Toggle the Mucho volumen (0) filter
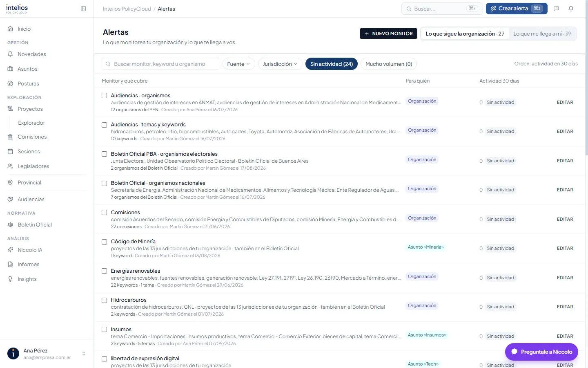588x368 pixels. 389,64
